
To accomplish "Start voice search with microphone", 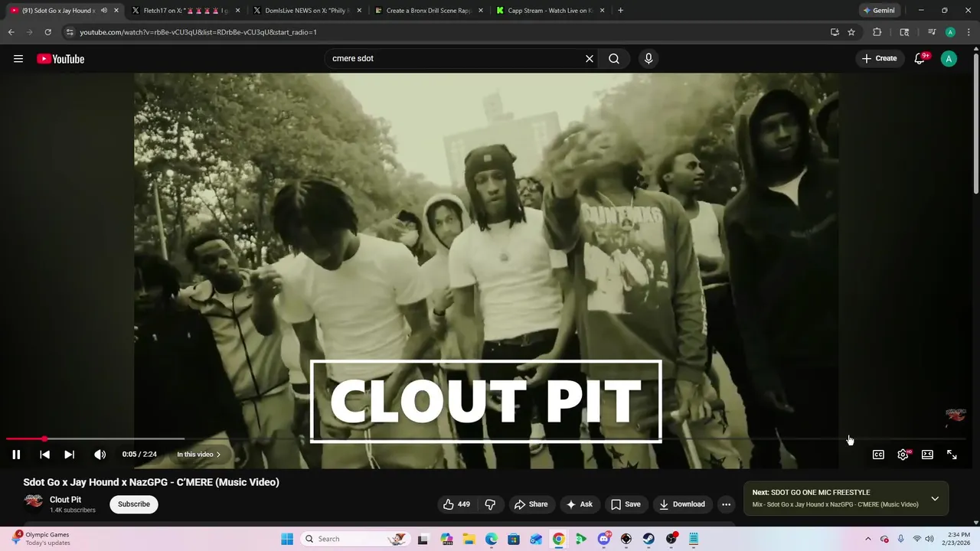I will 648,59.
